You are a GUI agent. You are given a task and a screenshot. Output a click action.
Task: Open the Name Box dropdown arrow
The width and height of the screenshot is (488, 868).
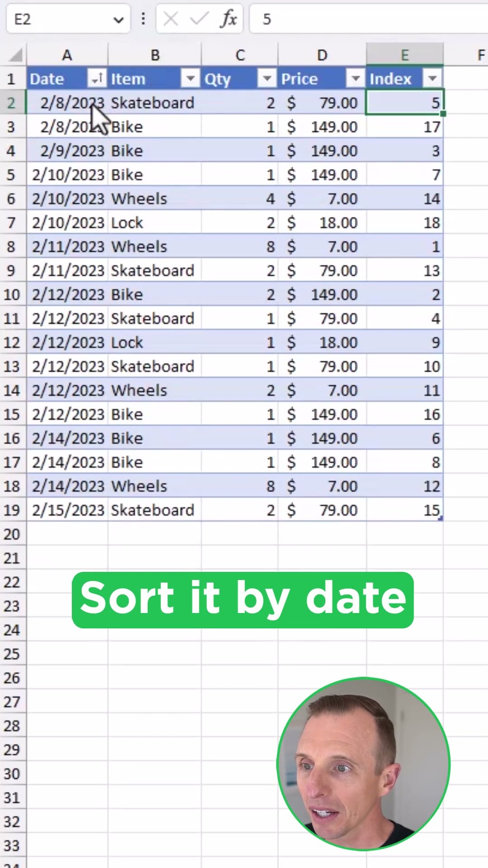118,19
